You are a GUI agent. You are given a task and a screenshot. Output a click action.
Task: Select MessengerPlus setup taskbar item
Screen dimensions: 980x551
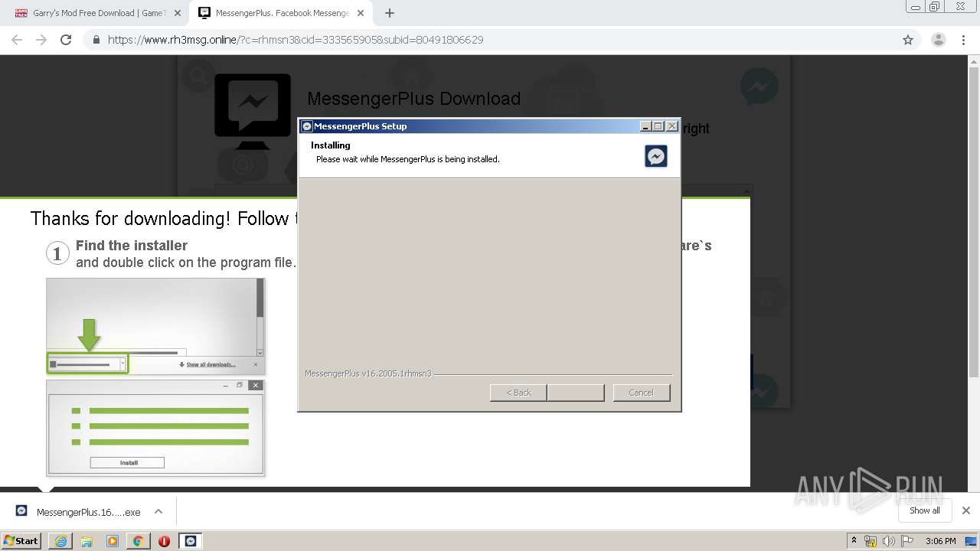pyautogui.click(x=191, y=541)
